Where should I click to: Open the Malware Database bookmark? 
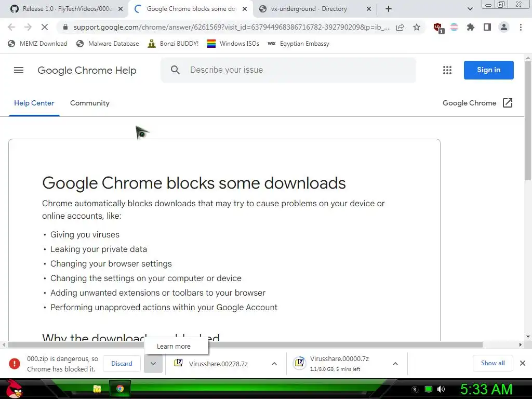[x=108, y=44]
